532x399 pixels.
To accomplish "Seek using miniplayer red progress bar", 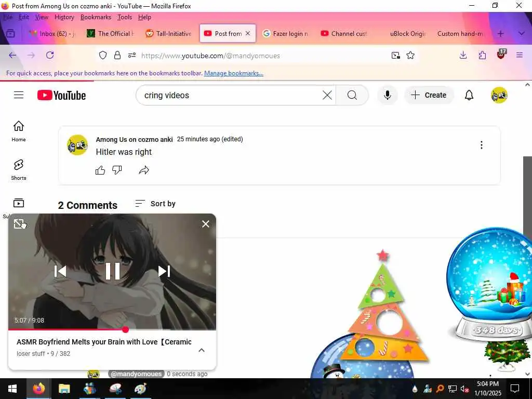I will [112, 329].
